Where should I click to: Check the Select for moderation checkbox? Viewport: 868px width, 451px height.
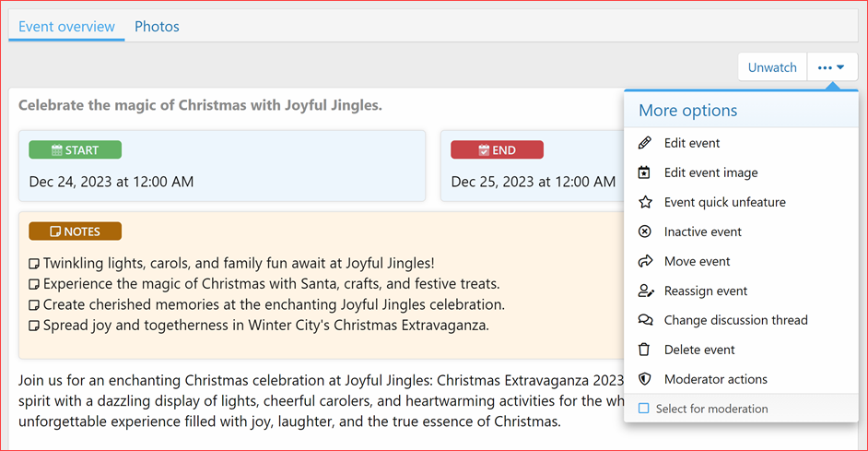644,409
